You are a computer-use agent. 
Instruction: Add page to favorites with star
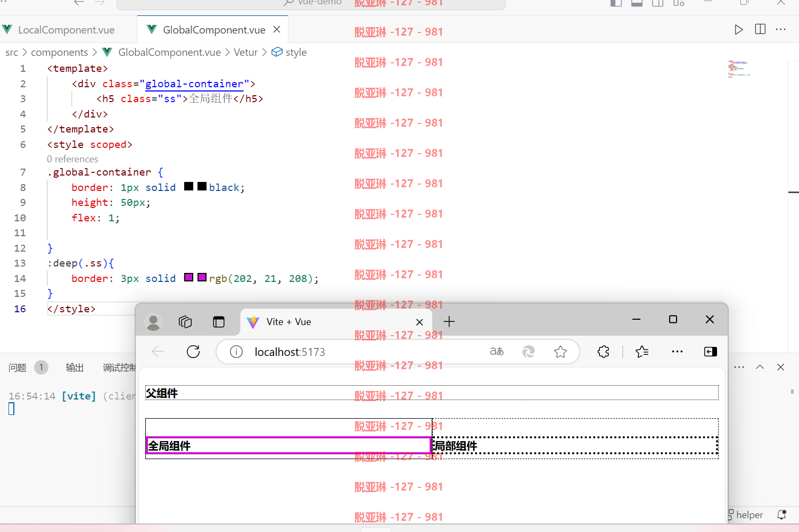pyautogui.click(x=561, y=352)
